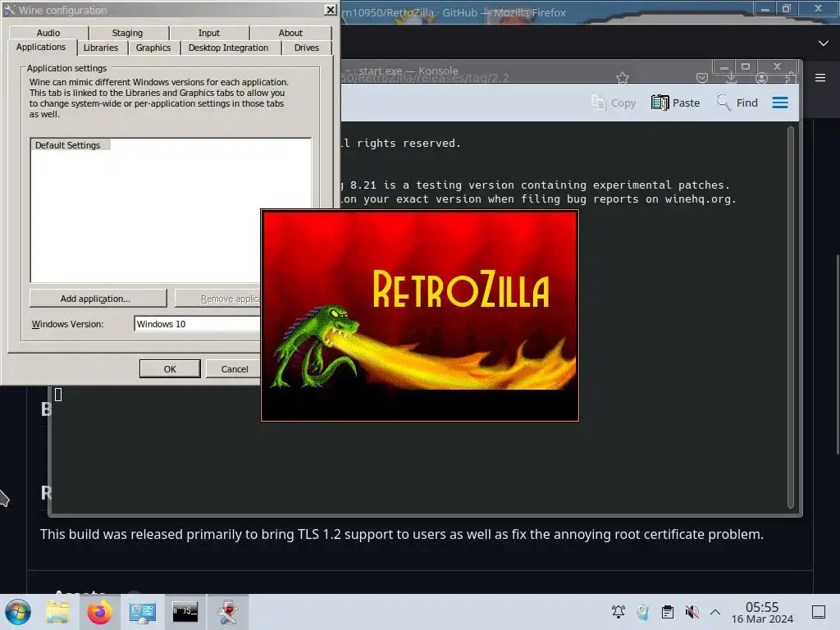The image size is (840, 630).
Task: Open the file manager from taskbar
Action: point(57,612)
